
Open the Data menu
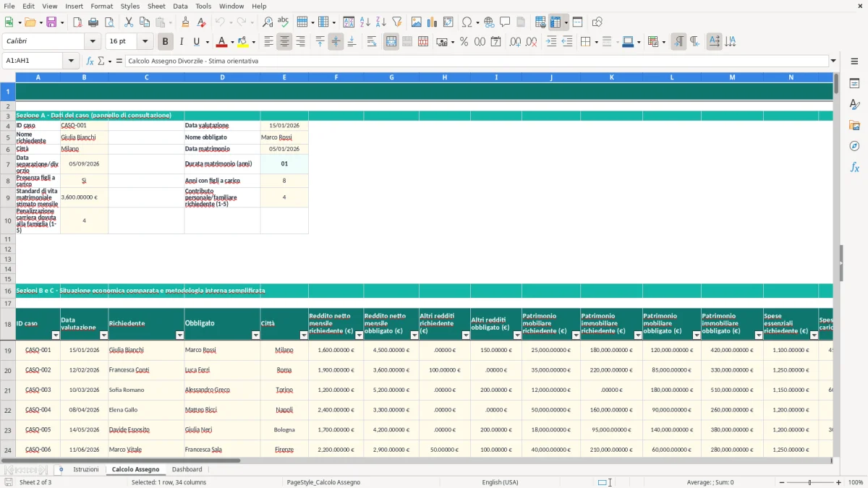[x=180, y=6]
